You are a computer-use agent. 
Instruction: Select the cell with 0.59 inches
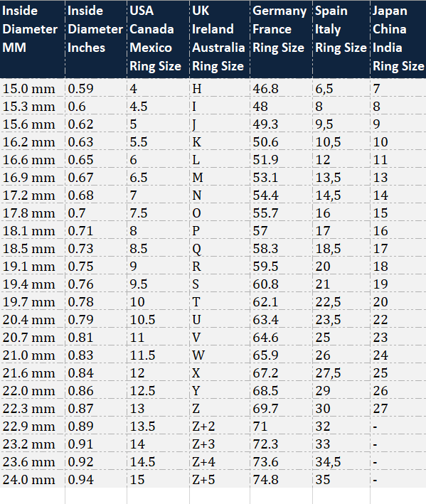[96, 87]
